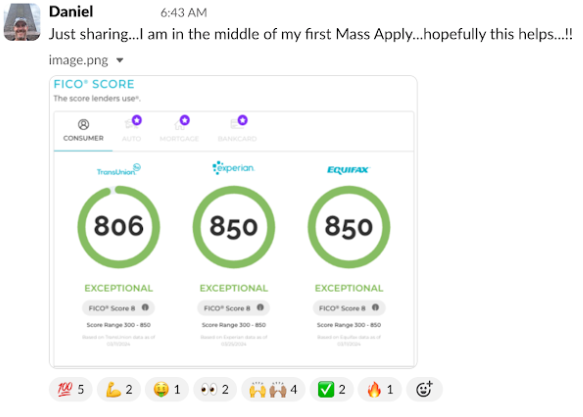Click the Daniel username link

pyautogui.click(x=71, y=12)
